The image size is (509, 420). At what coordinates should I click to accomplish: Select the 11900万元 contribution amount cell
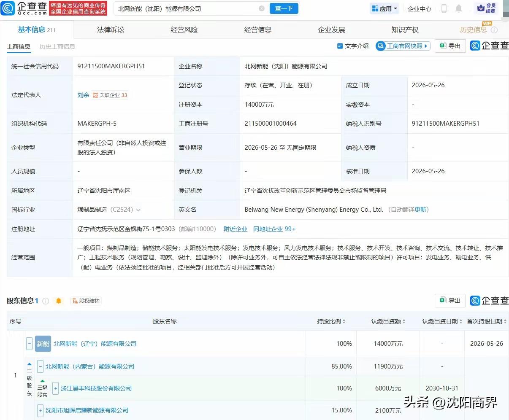point(388,366)
